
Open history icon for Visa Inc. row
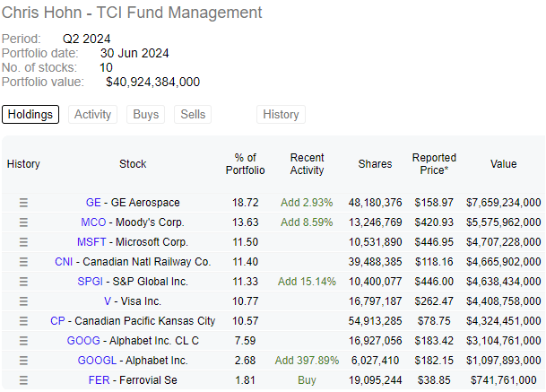23,301
